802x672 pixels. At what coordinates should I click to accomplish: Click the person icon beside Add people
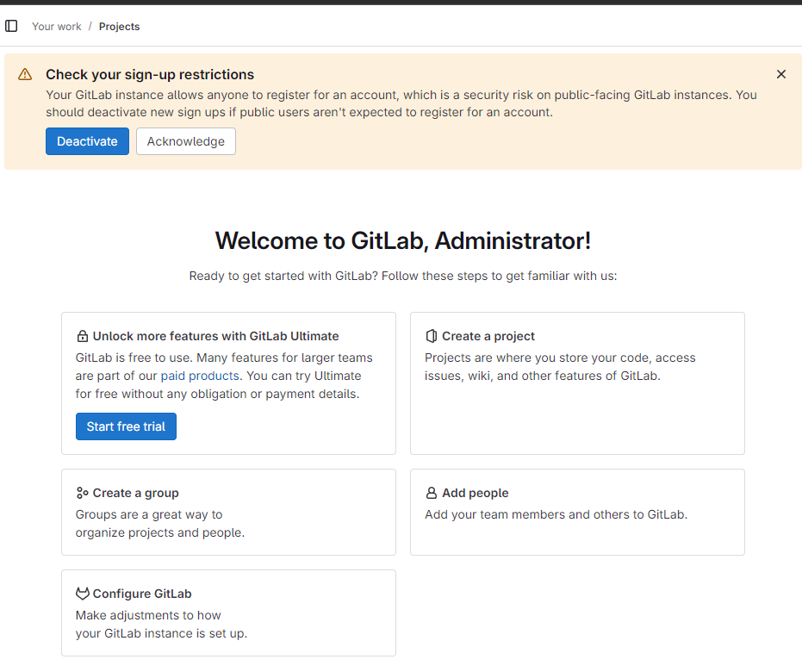(432, 493)
